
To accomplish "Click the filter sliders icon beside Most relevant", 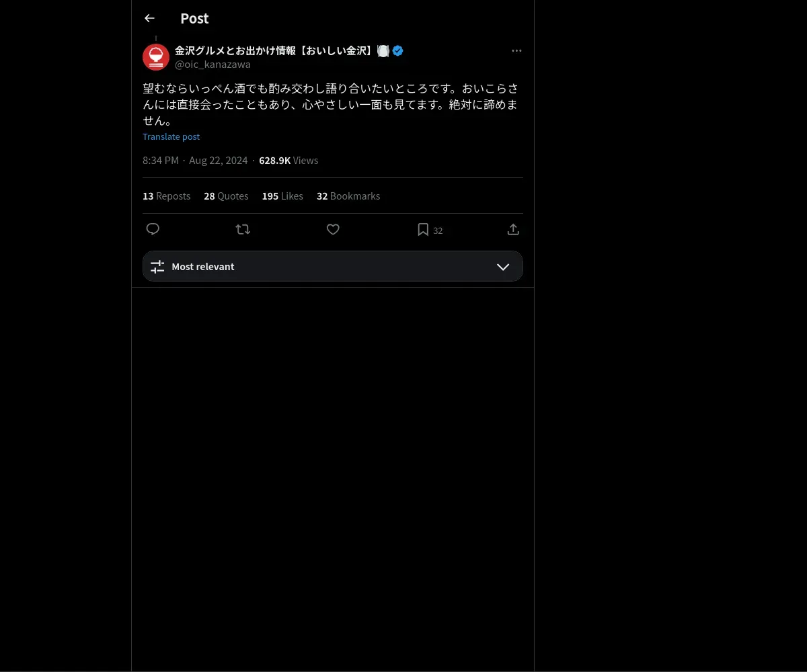I will [157, 267].
